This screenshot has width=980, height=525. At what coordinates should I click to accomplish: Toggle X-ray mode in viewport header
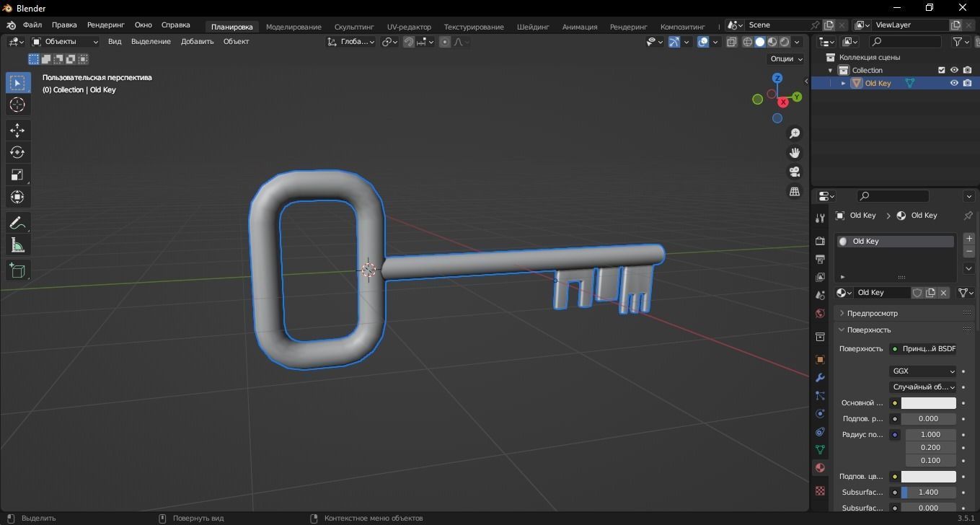[x=732, y=42]
